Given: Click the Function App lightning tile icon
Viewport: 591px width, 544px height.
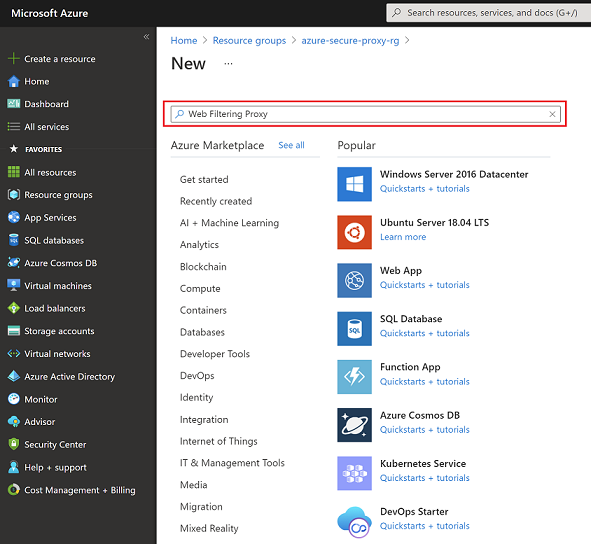Looking at the screenshot, I should point(354,377).
